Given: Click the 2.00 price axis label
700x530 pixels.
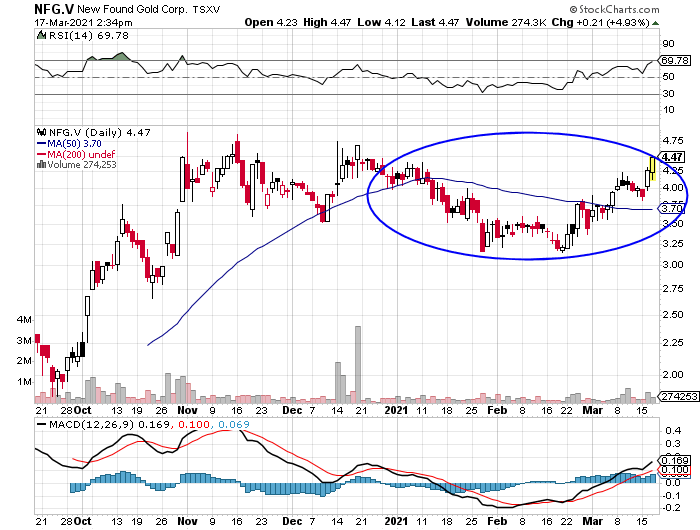Looking at the screenshot, I should pyautogui.click(x=673, y=374).
